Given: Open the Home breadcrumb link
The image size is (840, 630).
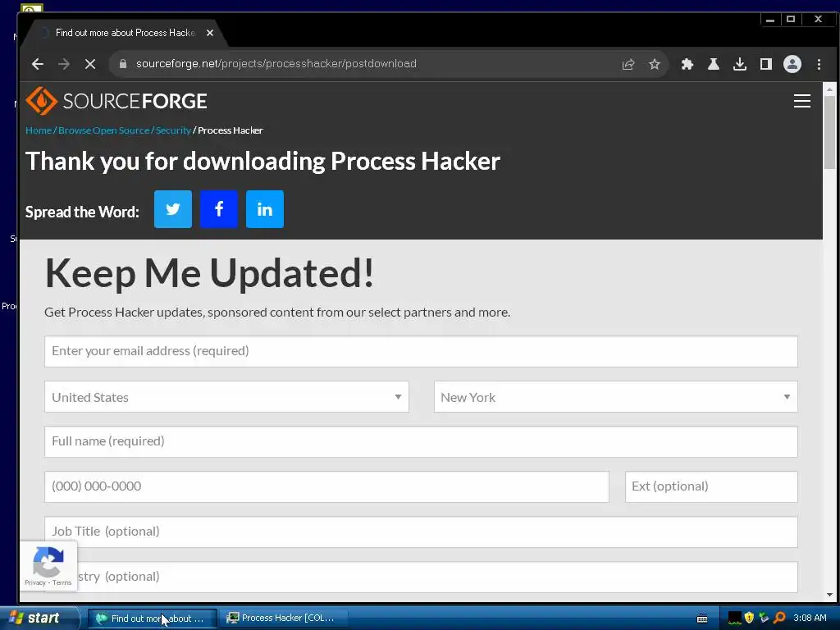Looking at the screenshot, I should click(x=39, y=130).
